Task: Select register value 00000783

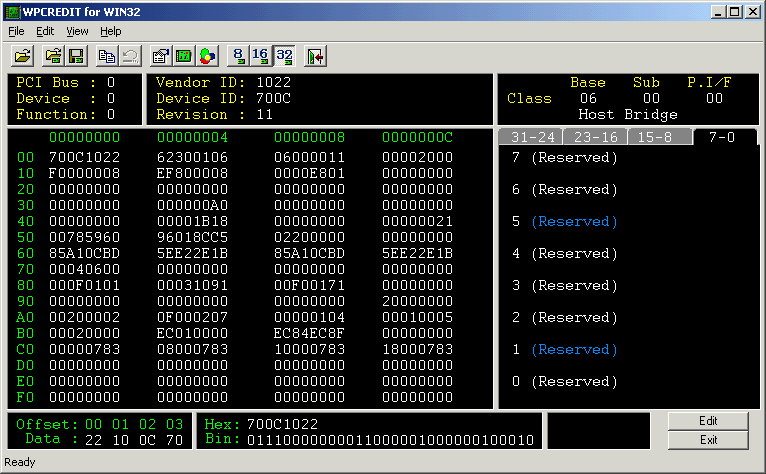Action: 85,349
